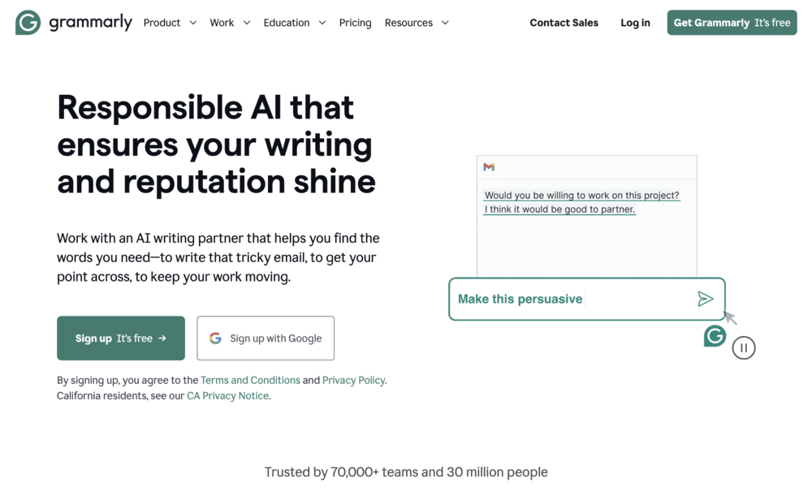Image resolution: width=812 pixels, height=504 pixels.
Task: Expand the Product dropdown menu
Action: click(170, 23)
